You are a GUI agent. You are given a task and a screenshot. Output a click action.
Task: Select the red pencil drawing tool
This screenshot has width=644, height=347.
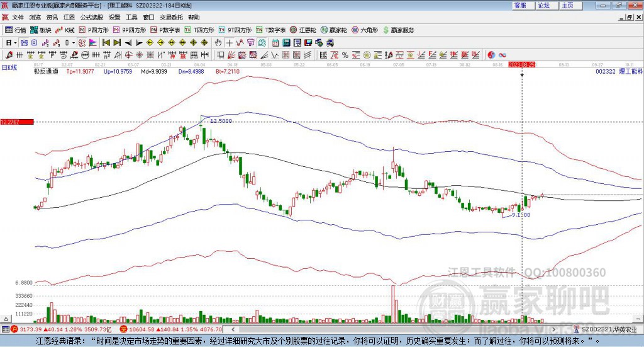pyautogui.click(x=9, y=55)
